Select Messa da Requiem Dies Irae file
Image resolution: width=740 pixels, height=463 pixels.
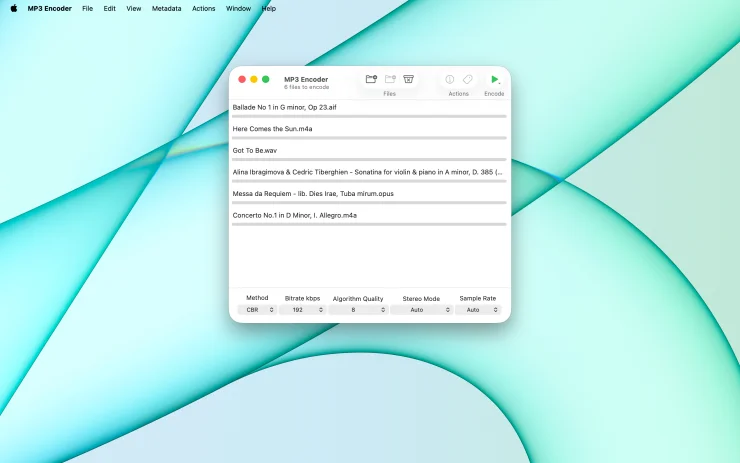coord(313,194)
